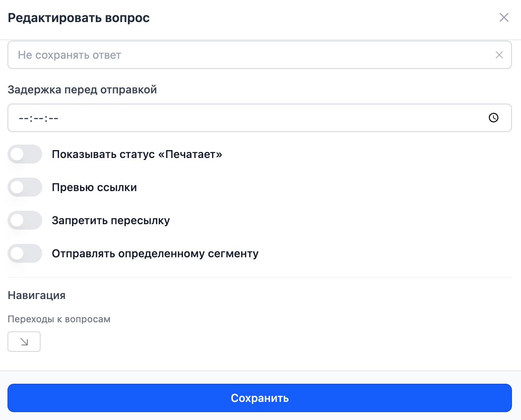Open the clock time picker icon
Viewport: 521px width, 420px height.
[x=493, y=118]
